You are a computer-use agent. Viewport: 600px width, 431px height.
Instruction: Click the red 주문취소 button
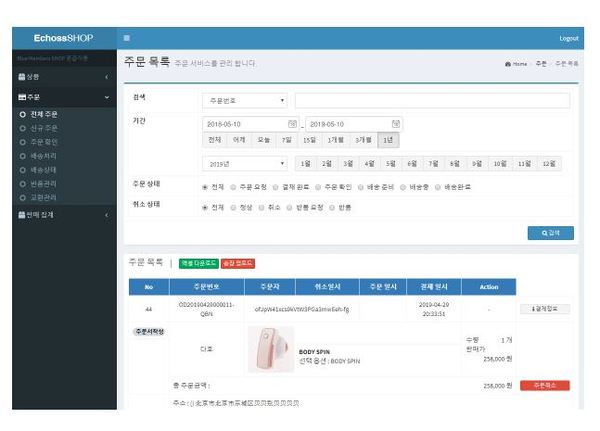click(x=545, y=385)
